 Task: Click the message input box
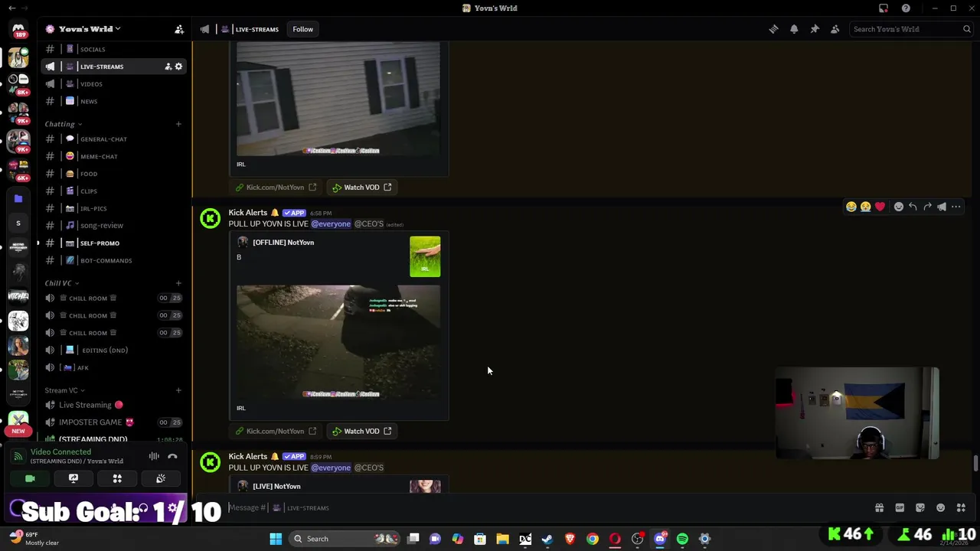536,507
